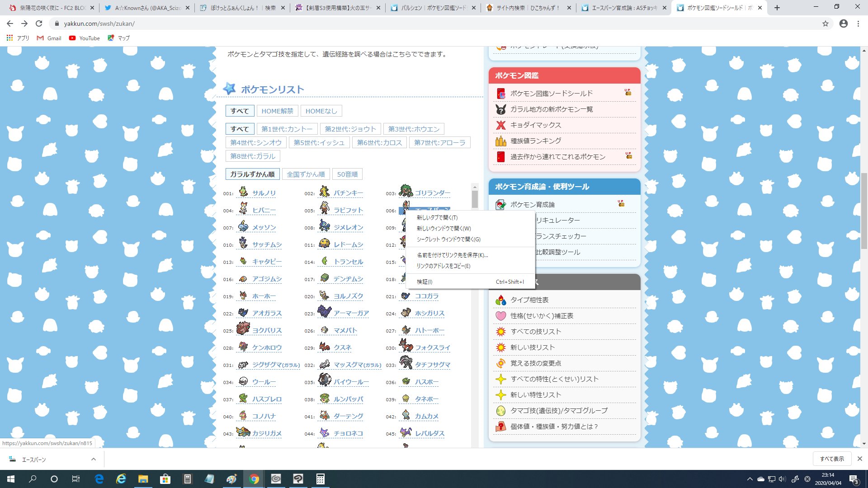Open the すべての技リスト link

[x=536, y=332]
